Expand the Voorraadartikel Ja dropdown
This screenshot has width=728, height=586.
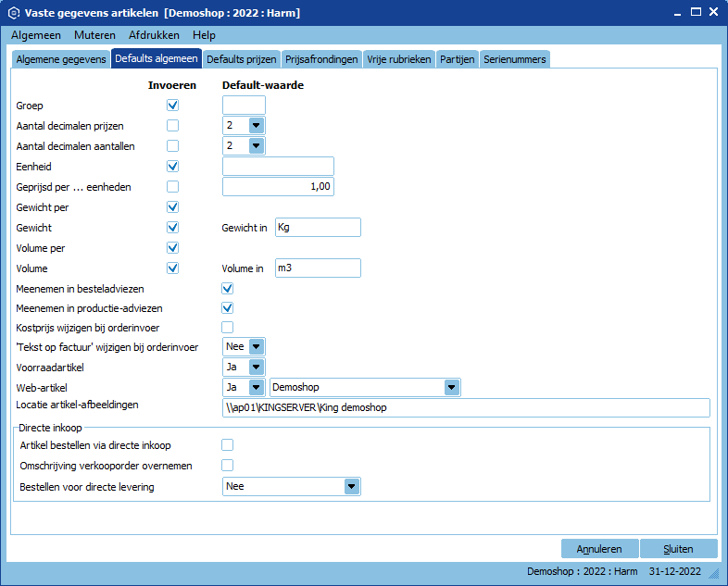tap(257, 367)
